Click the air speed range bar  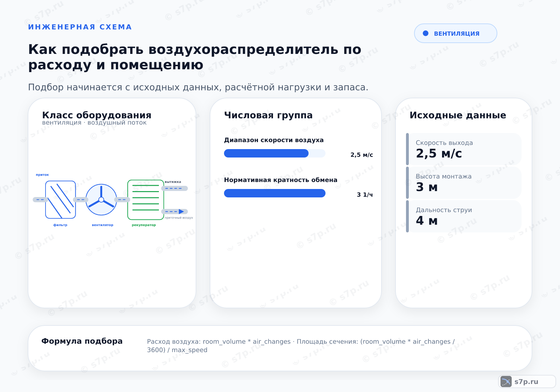click(275, 153)
